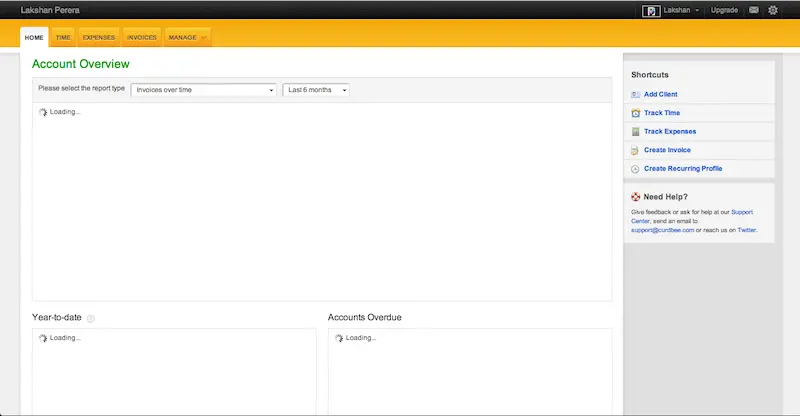This screenshot has height=416, width=800.
Task: Click the Track Time clock icon
Action: pyautogui.click(x=635, y=113)
